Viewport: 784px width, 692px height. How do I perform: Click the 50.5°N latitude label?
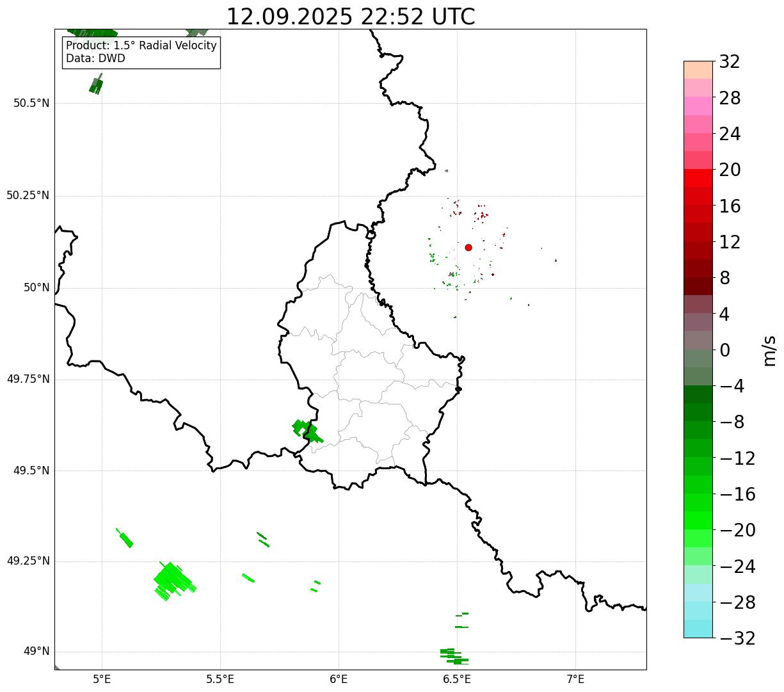(31, 103)
